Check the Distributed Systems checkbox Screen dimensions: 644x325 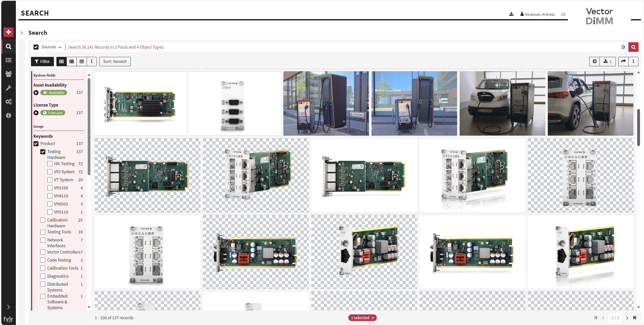43,284
